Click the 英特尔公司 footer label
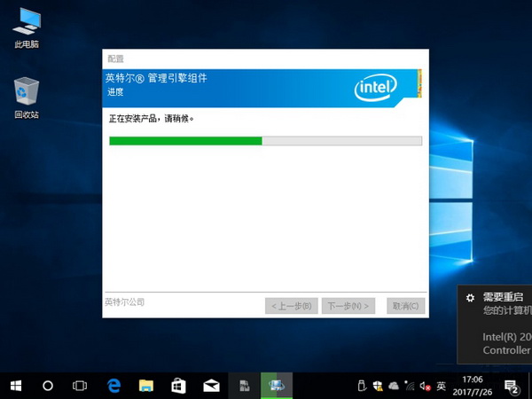The width and height of the screenshot is (532, 399). click(x=124, y=301)
